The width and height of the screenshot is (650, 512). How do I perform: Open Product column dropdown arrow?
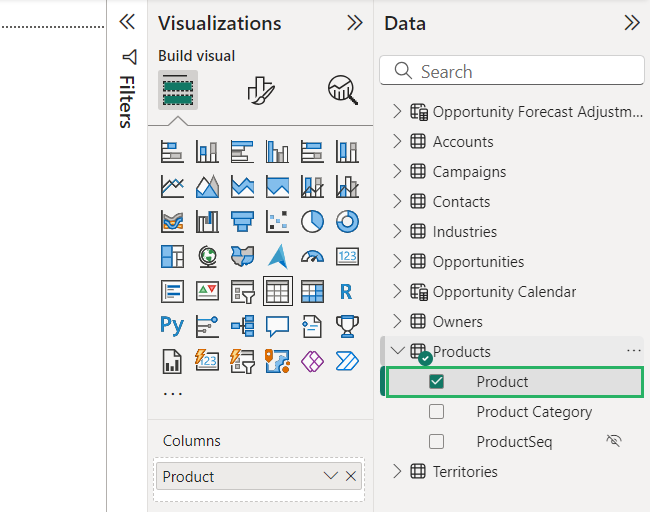pos(330,477)
